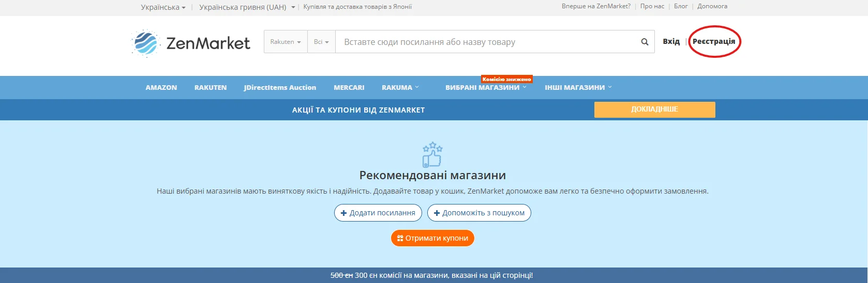Open the Rakuten store selector dropdown
868x283 pixels.
coord(286,42)
